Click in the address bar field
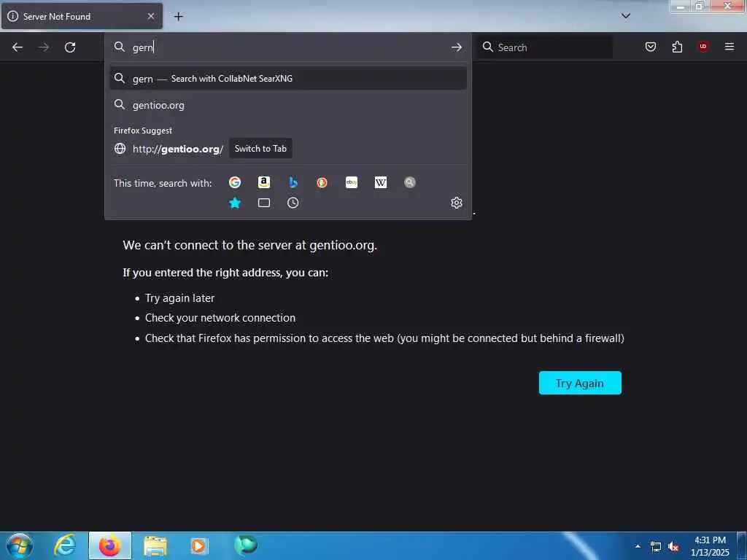The width and height of the screenshot is (747, 560). (x=287, y=47)
